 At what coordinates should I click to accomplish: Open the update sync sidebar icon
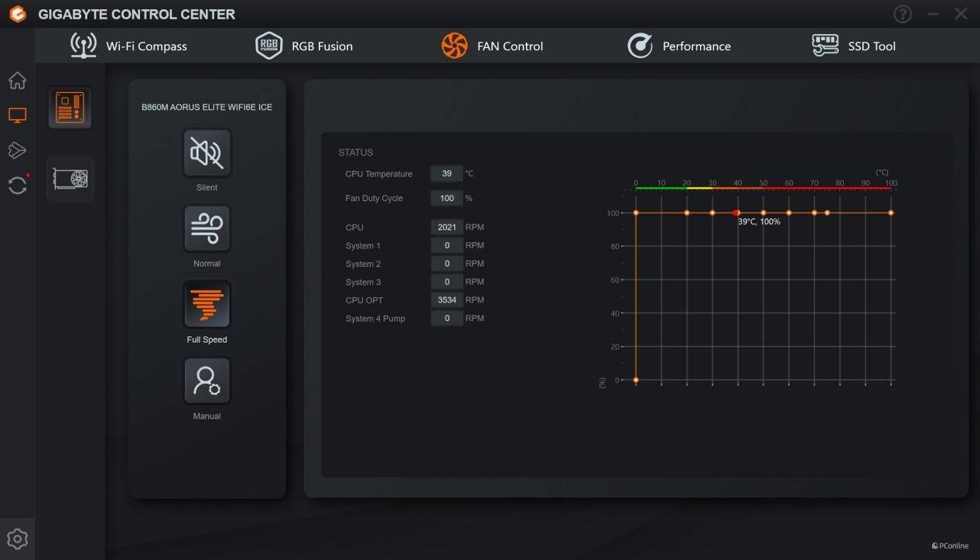[x=17, y=185]
